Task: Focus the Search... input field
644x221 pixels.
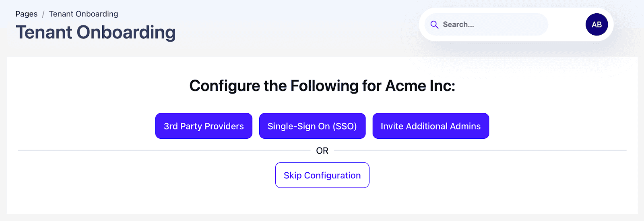Action: click(x=491, y=25)
